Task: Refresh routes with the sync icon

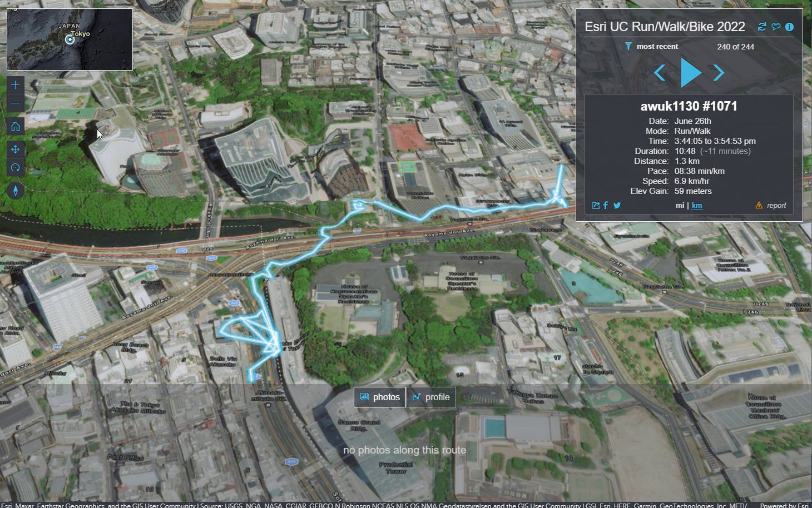Action: click(x=762, y=27)
